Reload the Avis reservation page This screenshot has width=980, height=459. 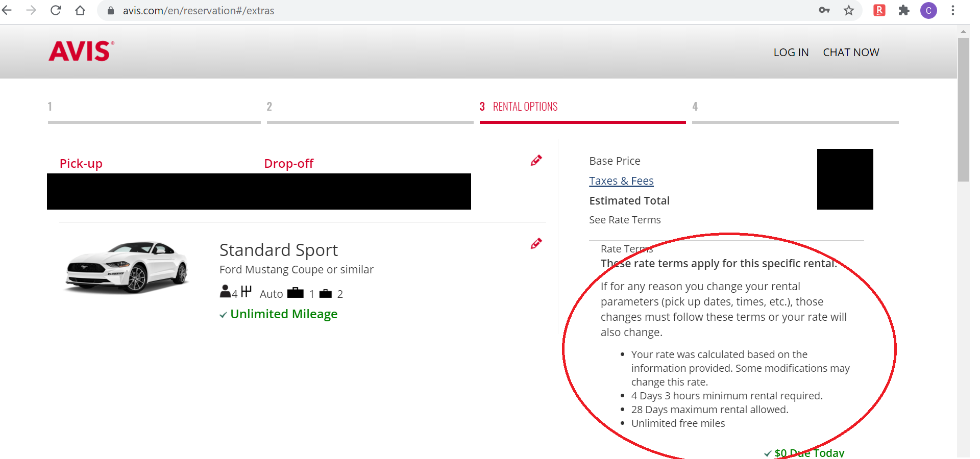tap(56, 10)
